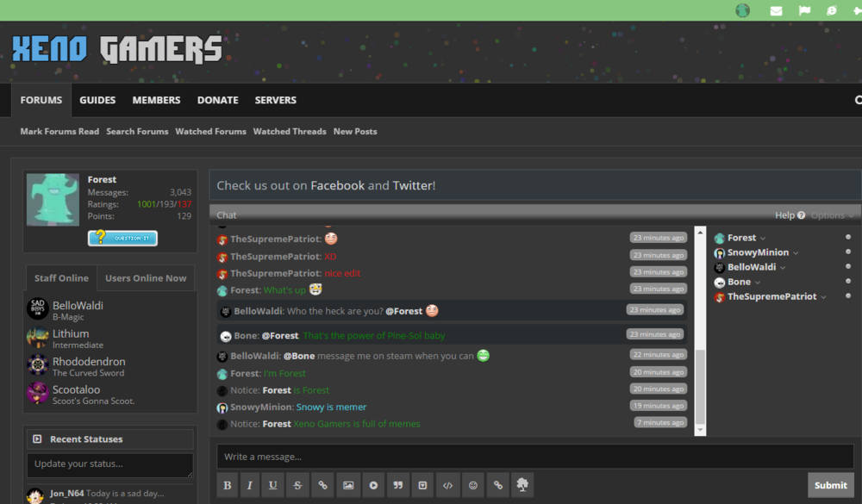
Task: Open the Forums tab
Action: pos(41,100)
